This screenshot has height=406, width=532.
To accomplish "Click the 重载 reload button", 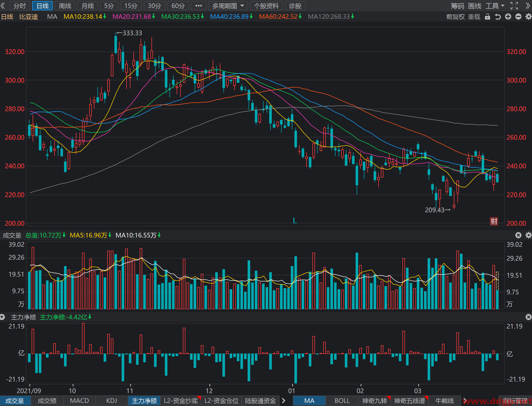I will (x=474, y=17).
